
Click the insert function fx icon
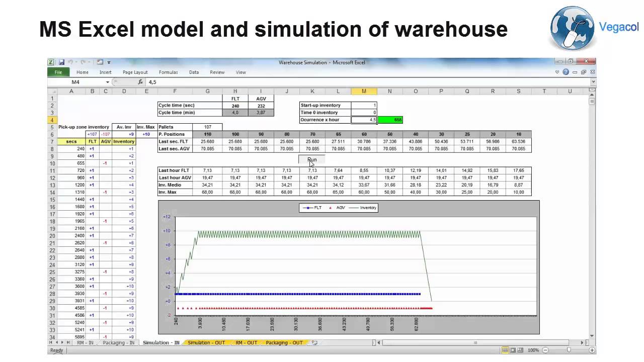tap(140, 82)
